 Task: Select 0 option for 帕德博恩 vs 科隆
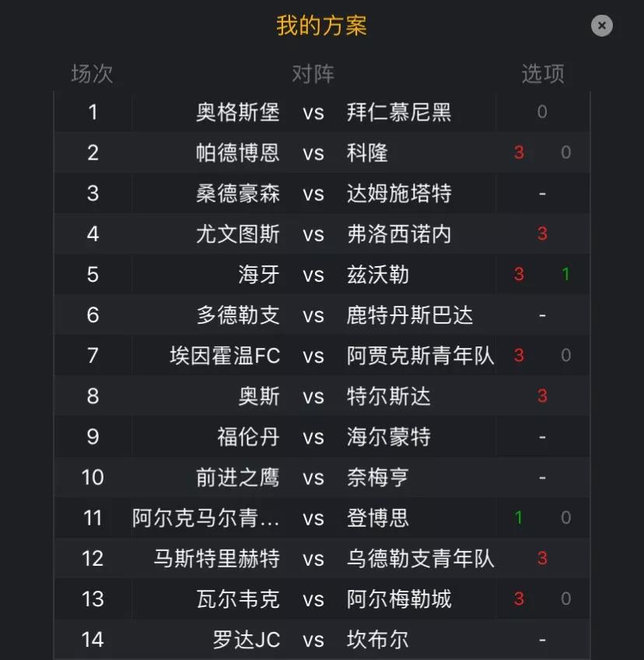[565, 153]
